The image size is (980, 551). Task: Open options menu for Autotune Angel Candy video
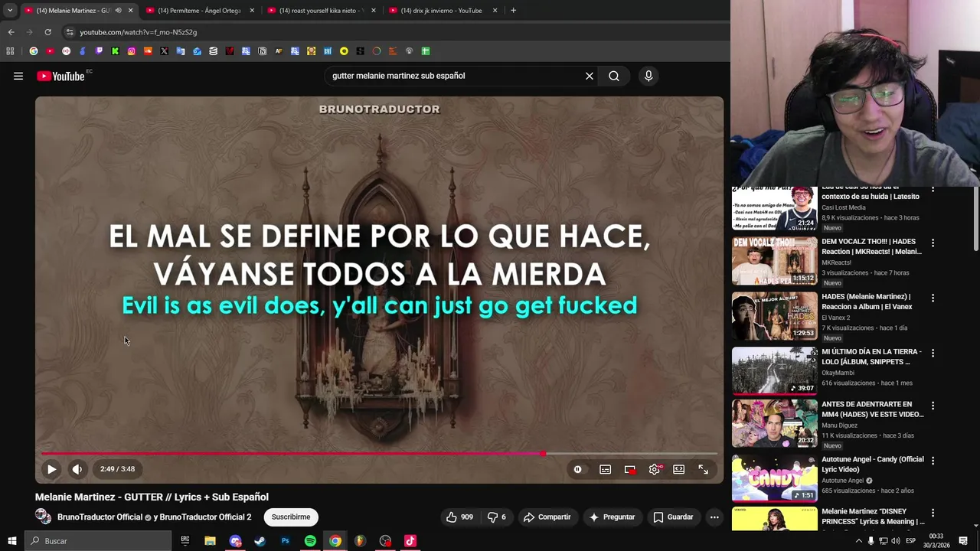coord(933,461)
